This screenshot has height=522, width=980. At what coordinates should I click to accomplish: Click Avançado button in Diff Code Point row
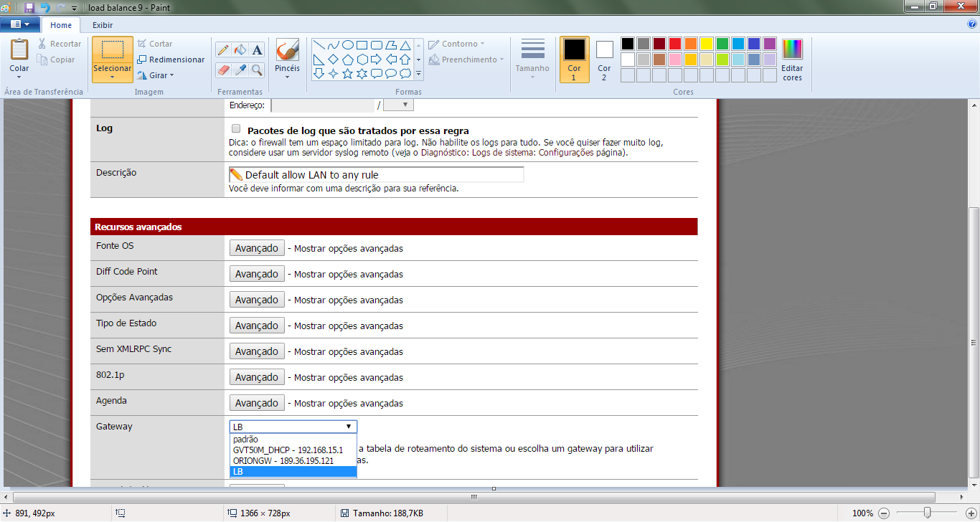point(257,274)
